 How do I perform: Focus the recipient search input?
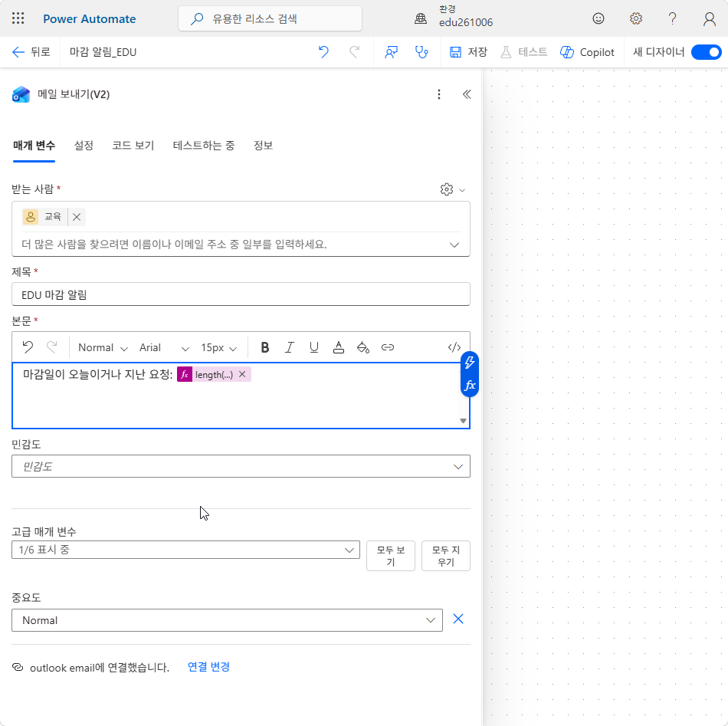point(232,245)
